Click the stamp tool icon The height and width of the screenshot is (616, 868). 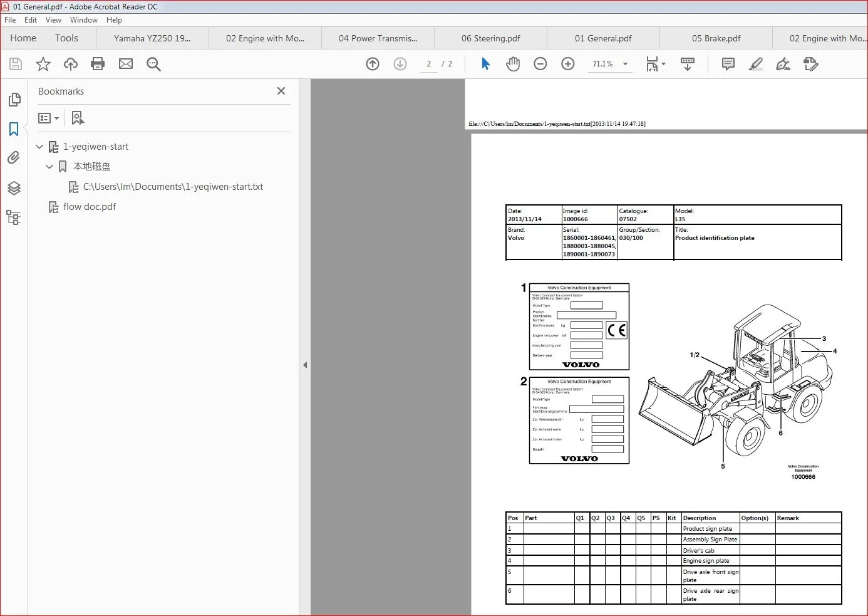tap(811, 64)
